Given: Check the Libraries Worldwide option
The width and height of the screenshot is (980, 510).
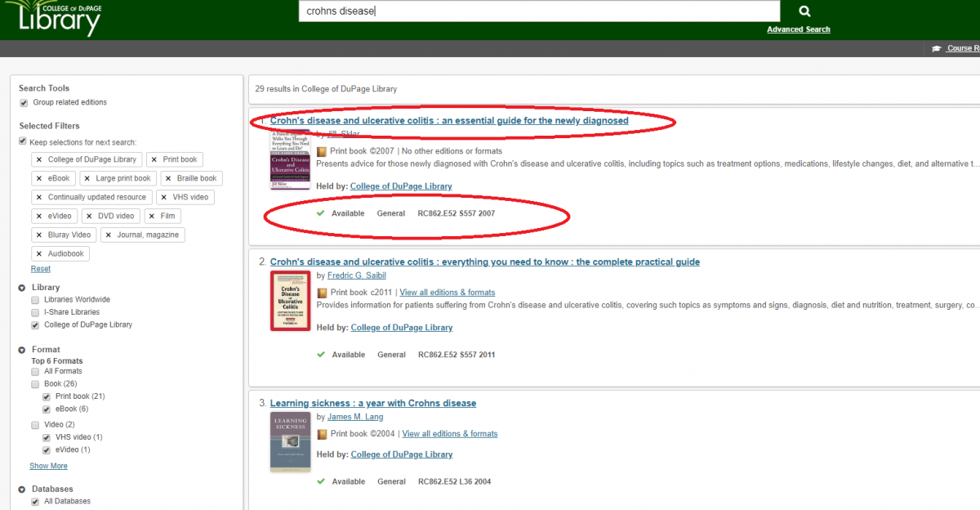Looking at the screenshot, I should coord(35,300).
